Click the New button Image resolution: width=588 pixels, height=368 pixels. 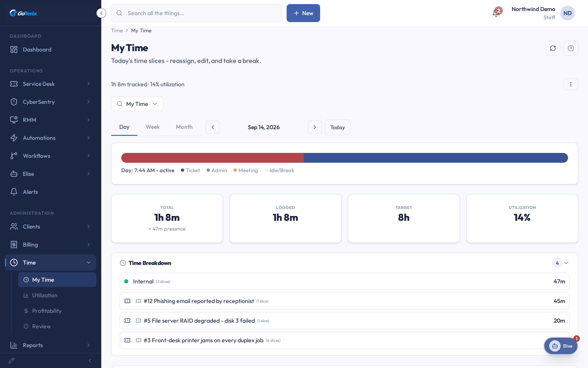[303, 13]
